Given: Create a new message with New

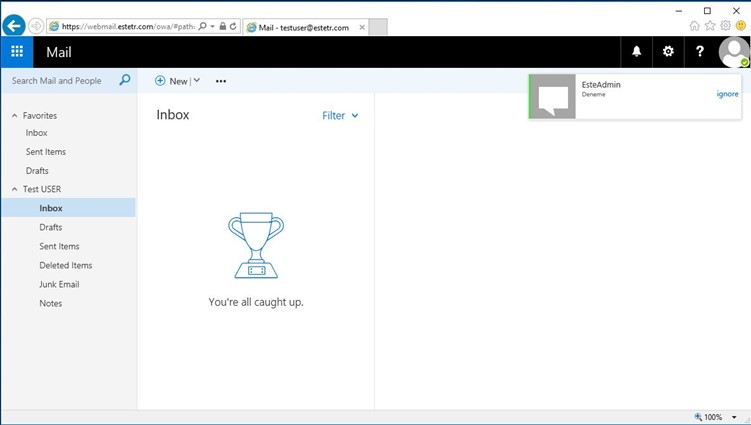Looking at the screenshot, I should coord(171,81).
